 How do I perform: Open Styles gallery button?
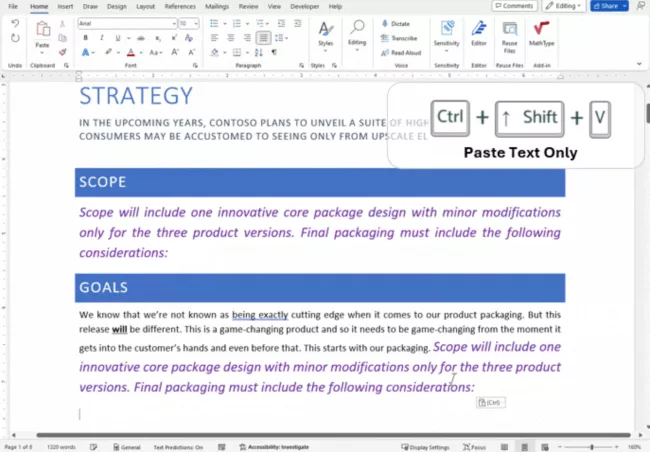pos(325,35)
